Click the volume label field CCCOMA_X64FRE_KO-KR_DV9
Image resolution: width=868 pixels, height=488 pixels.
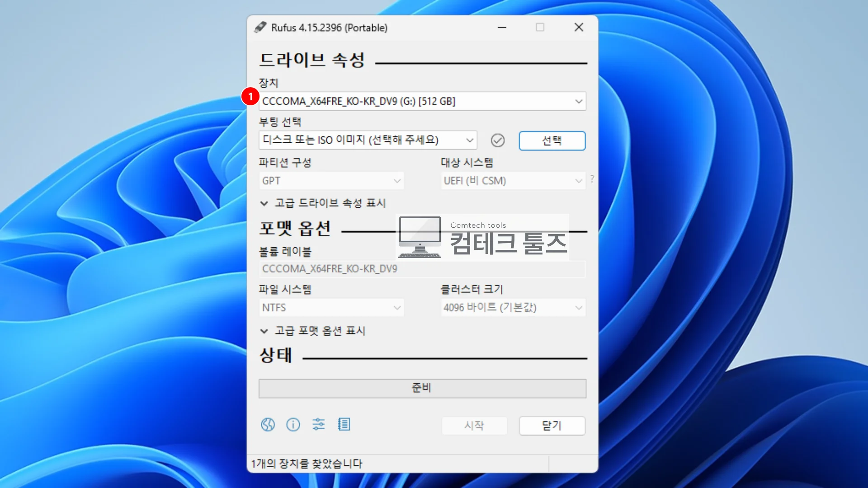422,269
